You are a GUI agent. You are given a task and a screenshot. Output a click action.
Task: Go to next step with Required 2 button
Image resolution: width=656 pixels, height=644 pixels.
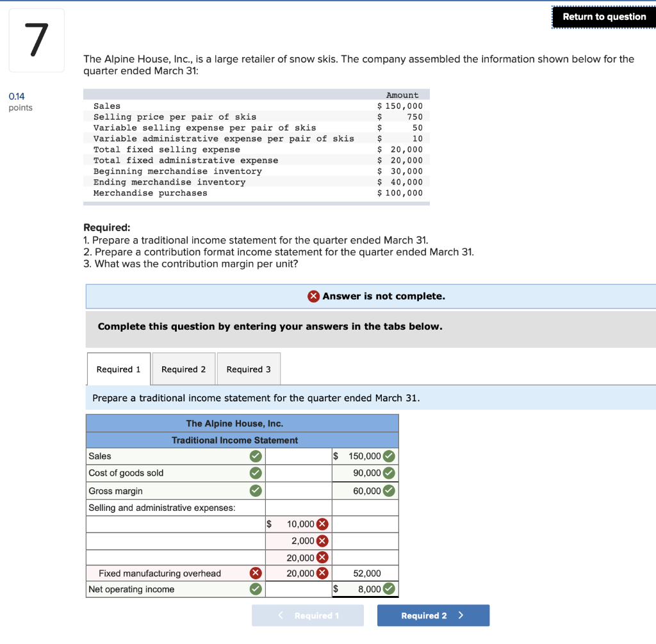pos(433,615)
